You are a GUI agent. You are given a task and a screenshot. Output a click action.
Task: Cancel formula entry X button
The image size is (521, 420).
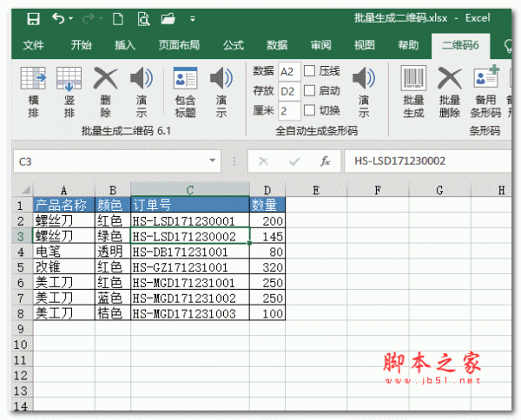[x=263, y=161]
